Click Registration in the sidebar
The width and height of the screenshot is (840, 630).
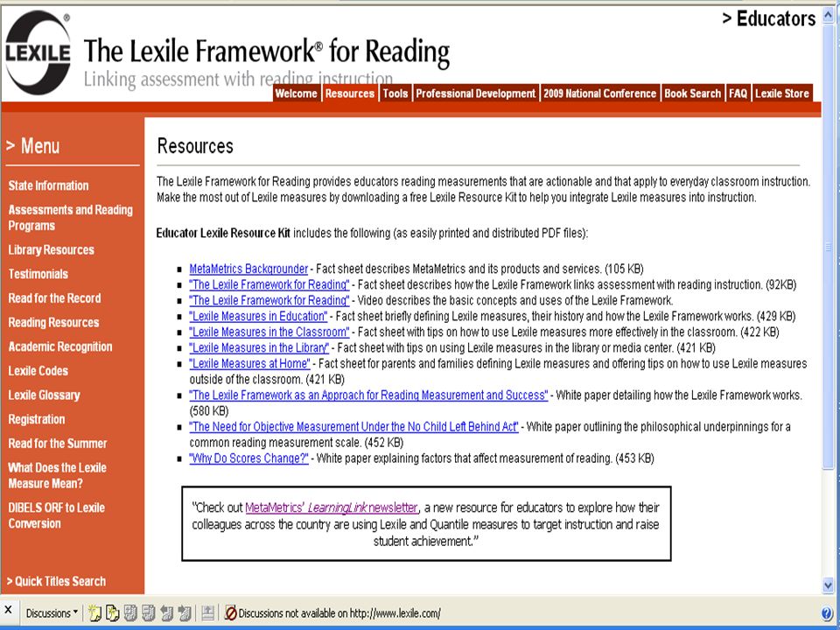coord(37,419)
